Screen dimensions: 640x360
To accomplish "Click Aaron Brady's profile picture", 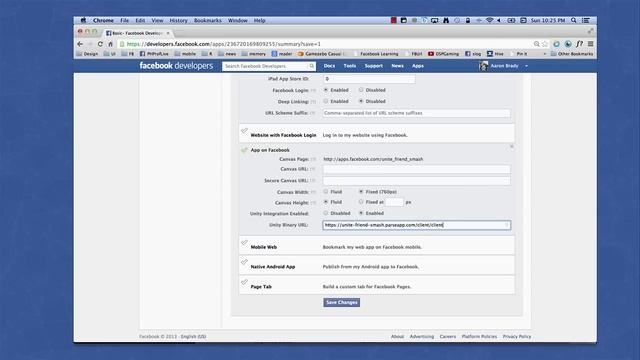I will [484, 66].
